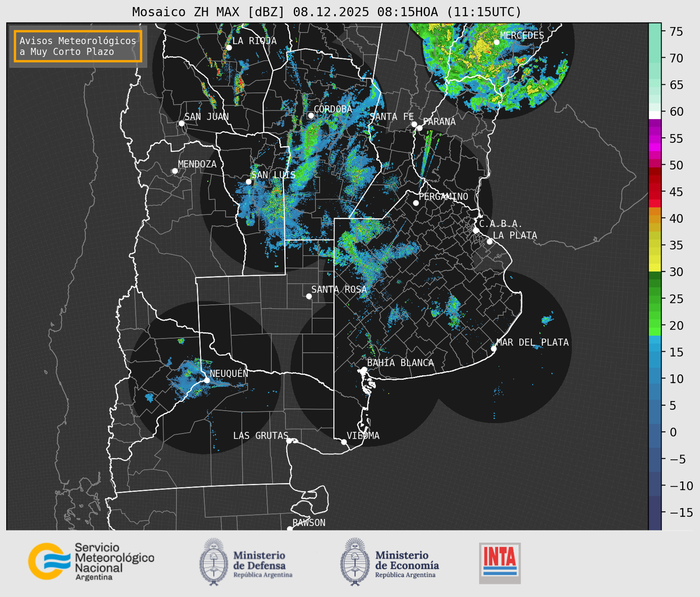Open the Avisos Meteorológicos a Muy Corto Plazo box
The width and height of the screenshot is (700, 597).
[x=78, y=46]
